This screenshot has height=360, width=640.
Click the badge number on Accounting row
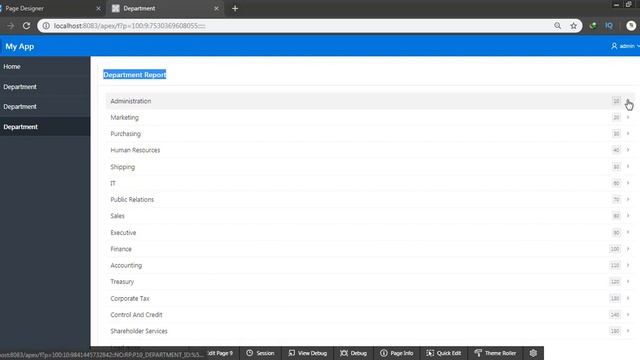click(615, 265)
